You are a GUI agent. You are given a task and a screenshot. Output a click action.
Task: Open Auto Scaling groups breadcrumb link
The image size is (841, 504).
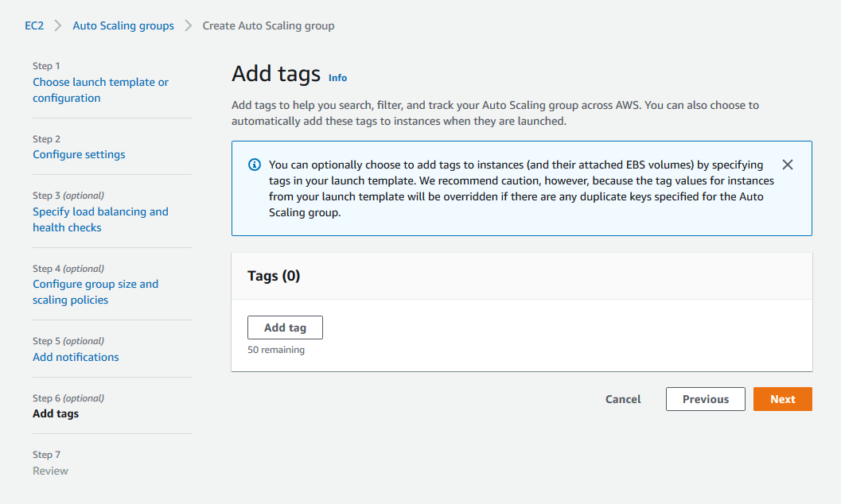[x=123, y=25]
